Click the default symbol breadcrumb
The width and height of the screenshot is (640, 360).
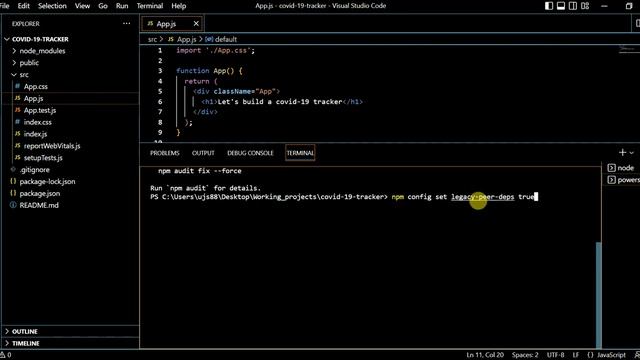(x=221, y=39)
